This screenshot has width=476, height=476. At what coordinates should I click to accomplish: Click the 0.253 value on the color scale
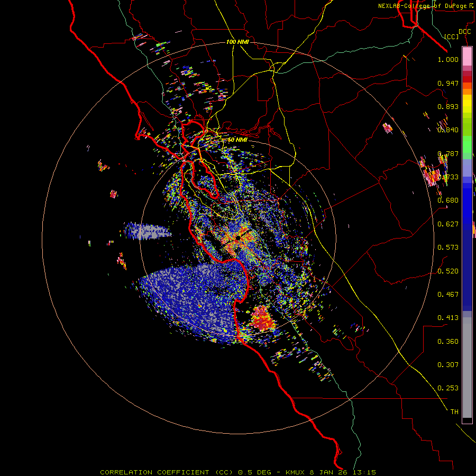tap(448, 388)
